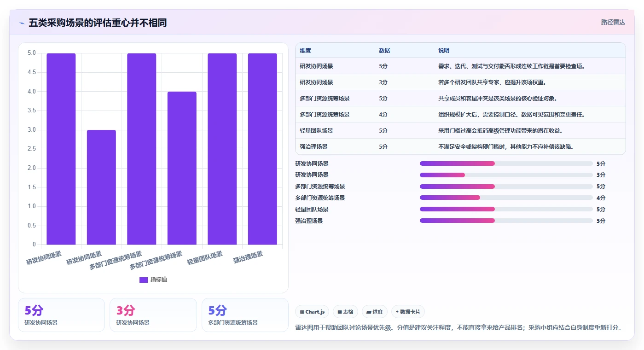Click the 多部门资源统筹场景 progress bar showing 5分
This screenshot has width=644, height=350.
506,187
